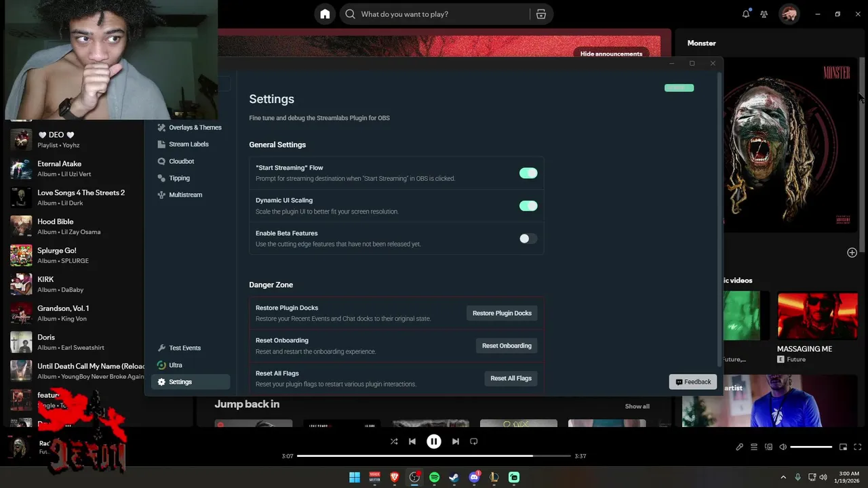Switch to Spotify from taskbar
The width and height of the screenshot is (868, 488).
pos(434,477)
